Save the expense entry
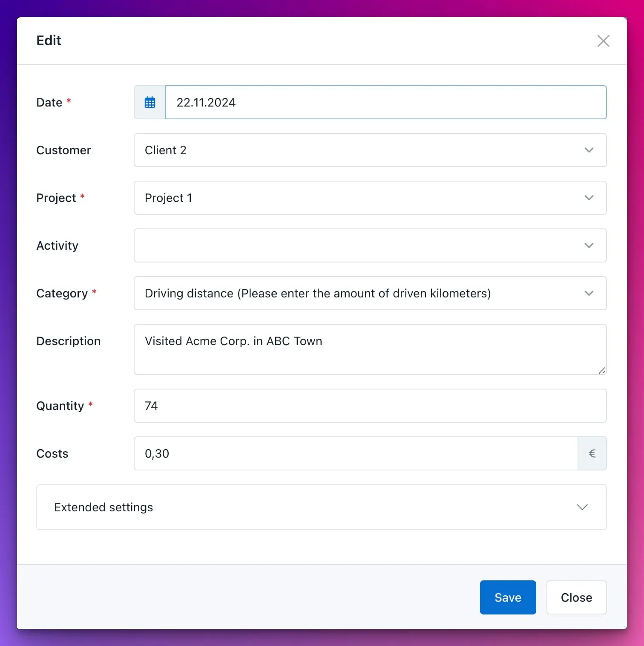This screenshot has height=646, width=644. [x=508, y=597]
